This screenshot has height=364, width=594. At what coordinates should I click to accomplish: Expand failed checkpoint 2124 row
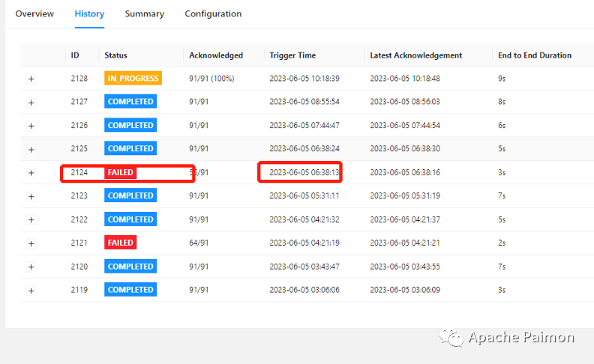point(31,173)
